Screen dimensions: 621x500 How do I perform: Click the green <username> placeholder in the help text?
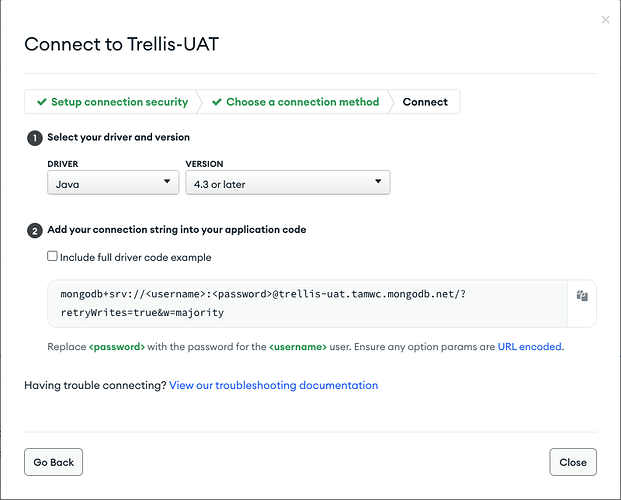pyautogui.click(x=298, y=347)
